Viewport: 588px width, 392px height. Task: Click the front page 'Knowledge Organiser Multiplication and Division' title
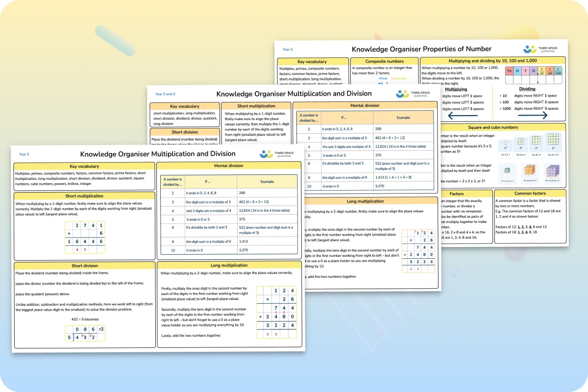158,154
